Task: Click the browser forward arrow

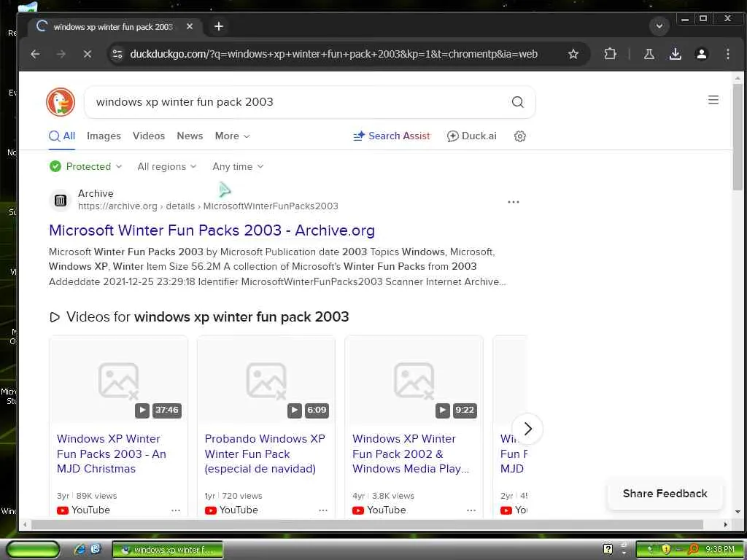Action: pyautogui.click(x=61, y=54)
